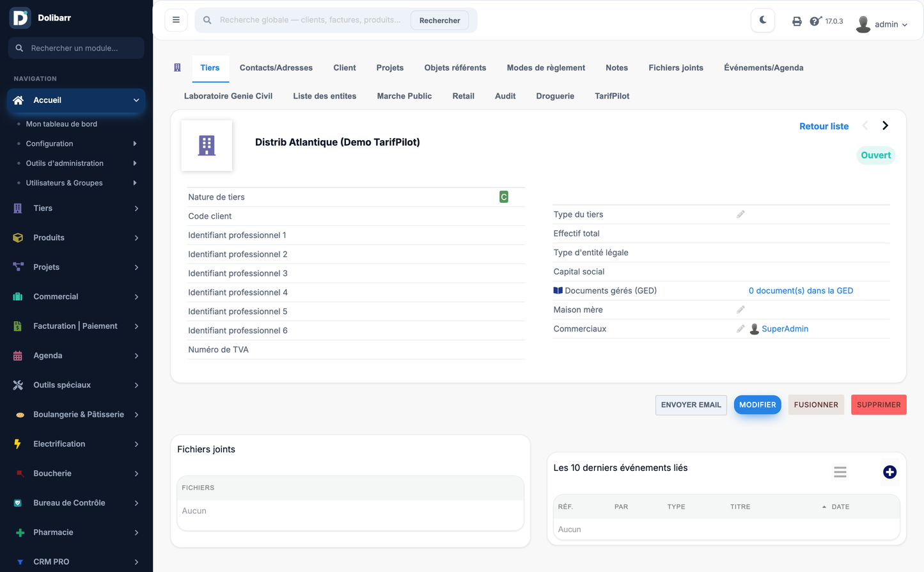924x572 pixels.
Task: Click the Accueil home icon
Action: 19,100
